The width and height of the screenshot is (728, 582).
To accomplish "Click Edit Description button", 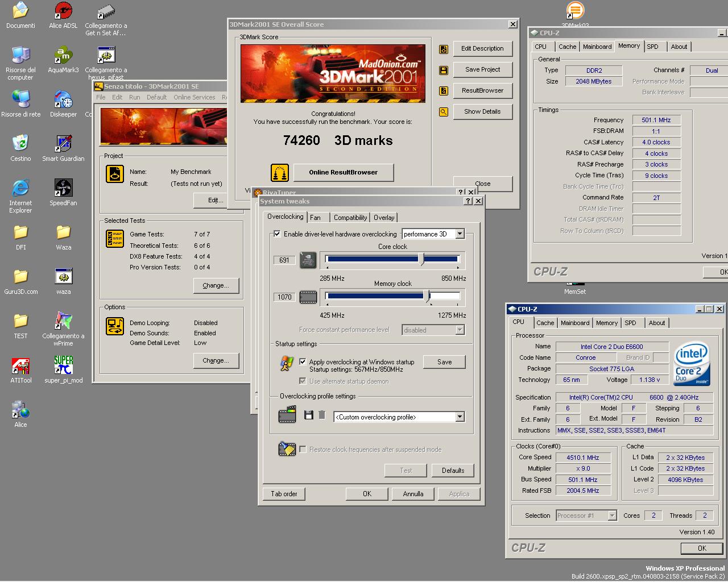I will 482,48.
